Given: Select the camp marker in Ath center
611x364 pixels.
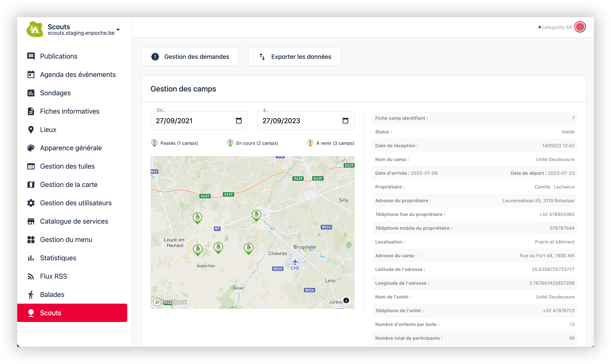Looking at the screenshot, I should [x=256, y=215].
